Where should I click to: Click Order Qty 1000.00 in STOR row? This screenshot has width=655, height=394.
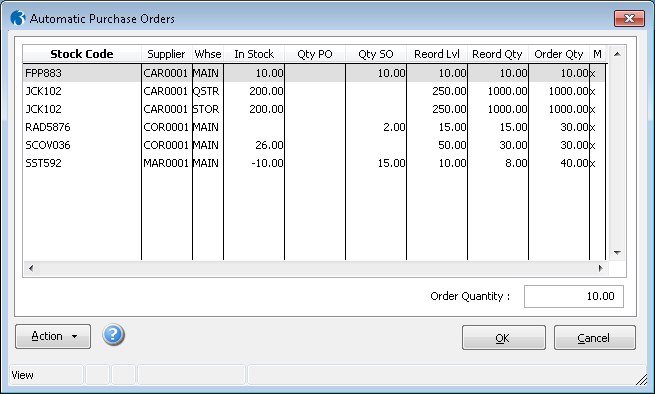569,109
